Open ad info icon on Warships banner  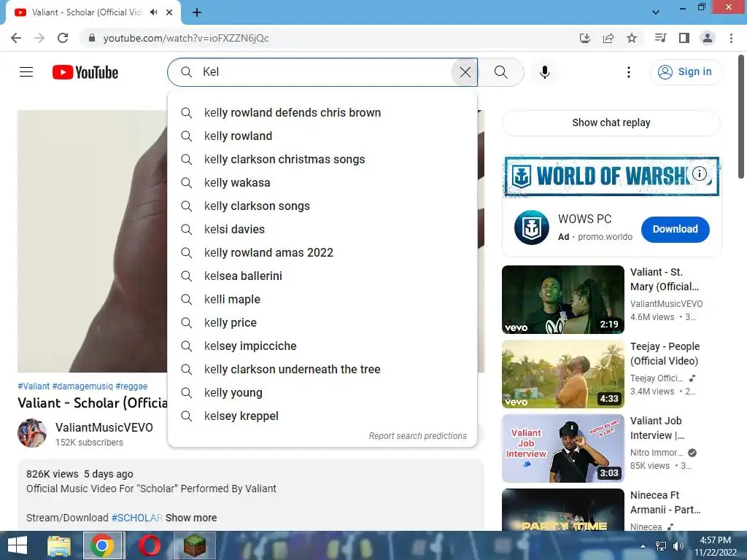point(699,174)
